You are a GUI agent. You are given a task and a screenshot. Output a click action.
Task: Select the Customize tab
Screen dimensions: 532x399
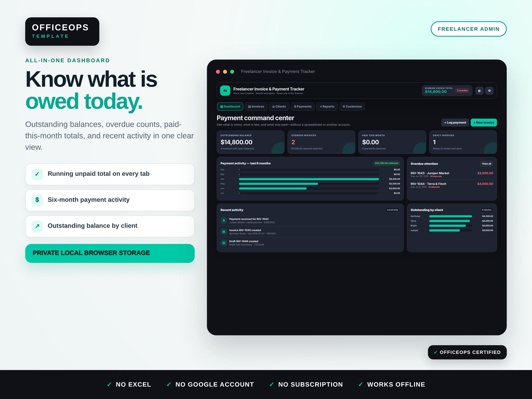coord(352,107)
